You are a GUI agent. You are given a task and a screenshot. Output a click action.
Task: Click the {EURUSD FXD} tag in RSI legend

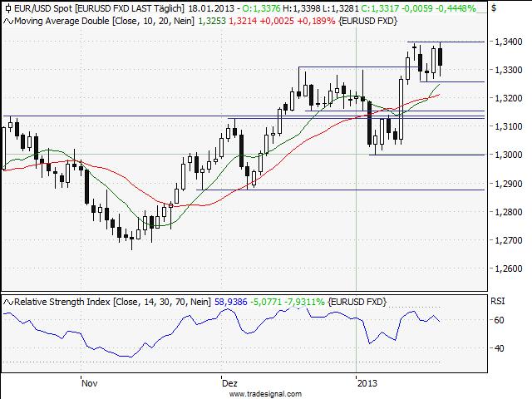click(358, 301)
